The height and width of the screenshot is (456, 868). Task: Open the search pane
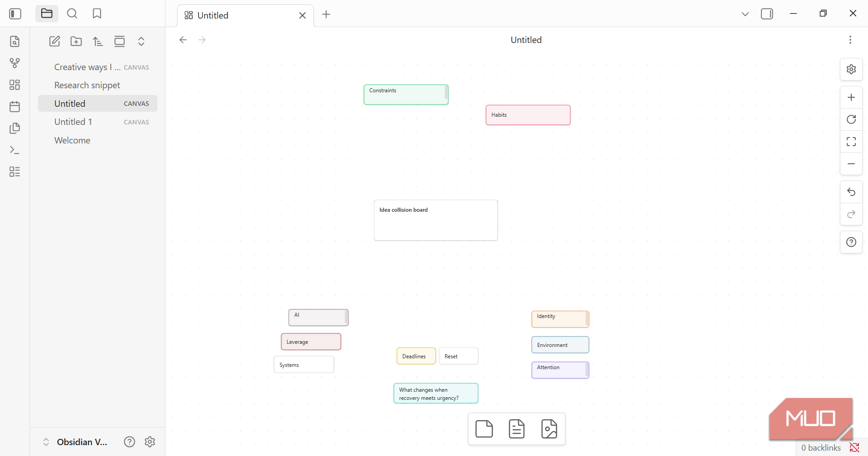pyautogui.click(x=72, y=14)
